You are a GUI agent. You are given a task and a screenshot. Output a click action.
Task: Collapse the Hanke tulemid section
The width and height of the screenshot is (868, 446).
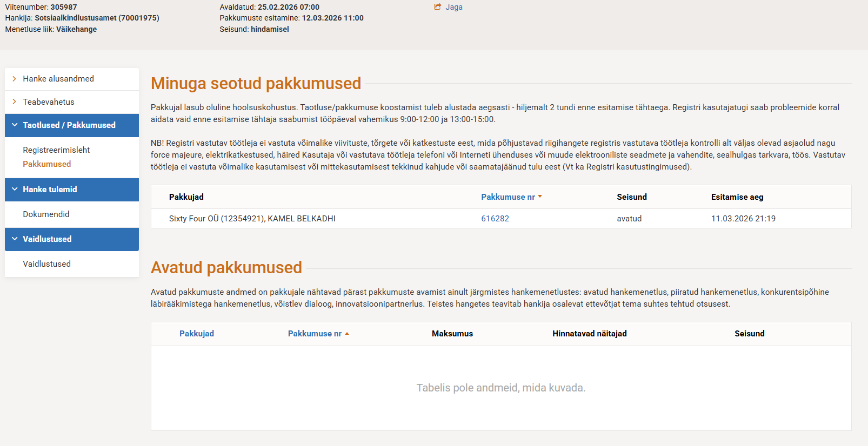pos(15,190)
